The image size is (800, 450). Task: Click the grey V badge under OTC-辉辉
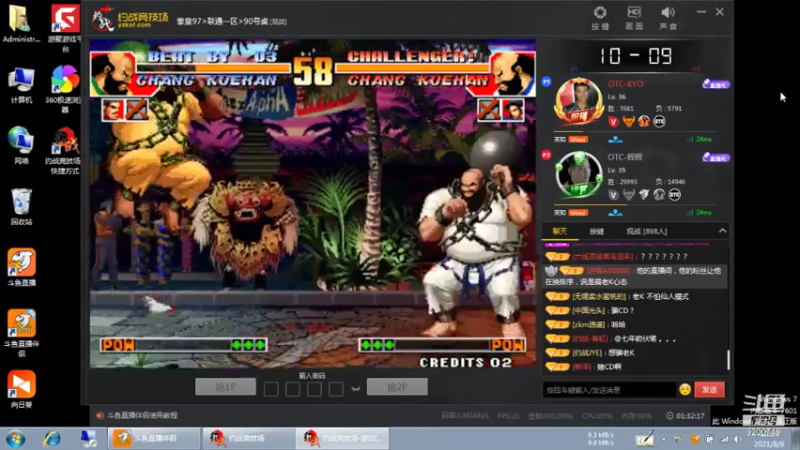click(613, 195)
